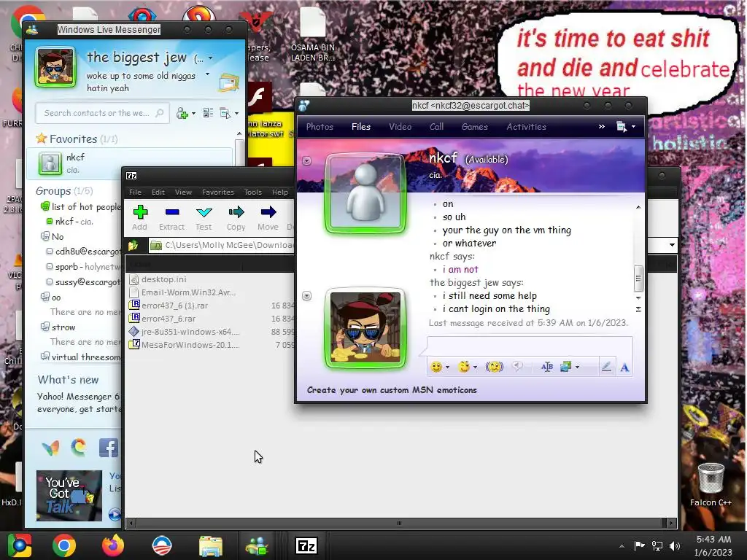Open the Favorites menu in 7-Zip
The height and width of the screenshot is (560, 747).
point(217,192)
